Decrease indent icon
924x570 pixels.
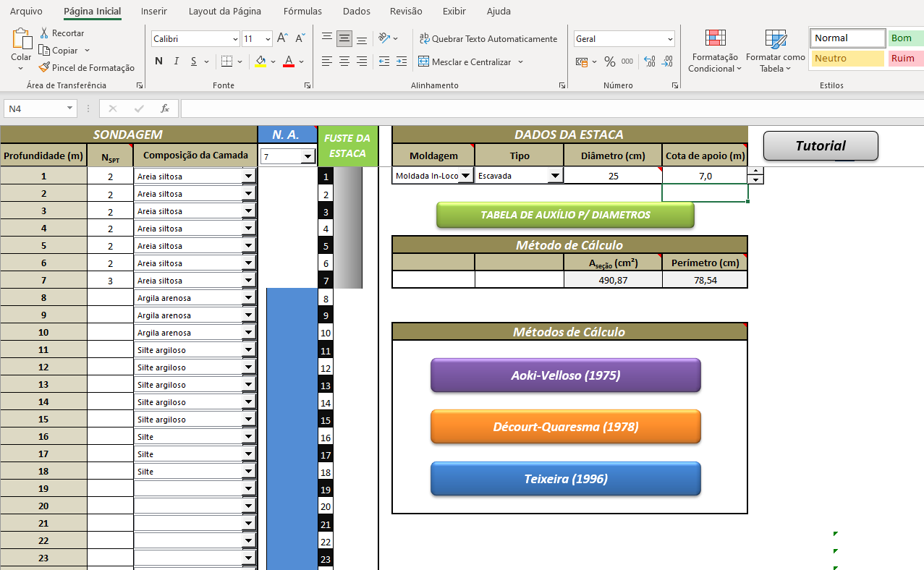click(384, 61)
